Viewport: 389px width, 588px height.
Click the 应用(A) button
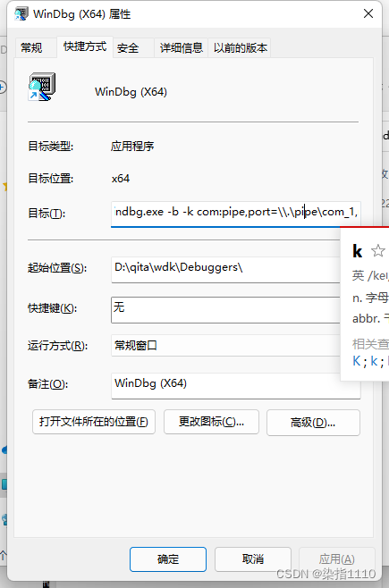pyautogui.click(x=336, y=559)
